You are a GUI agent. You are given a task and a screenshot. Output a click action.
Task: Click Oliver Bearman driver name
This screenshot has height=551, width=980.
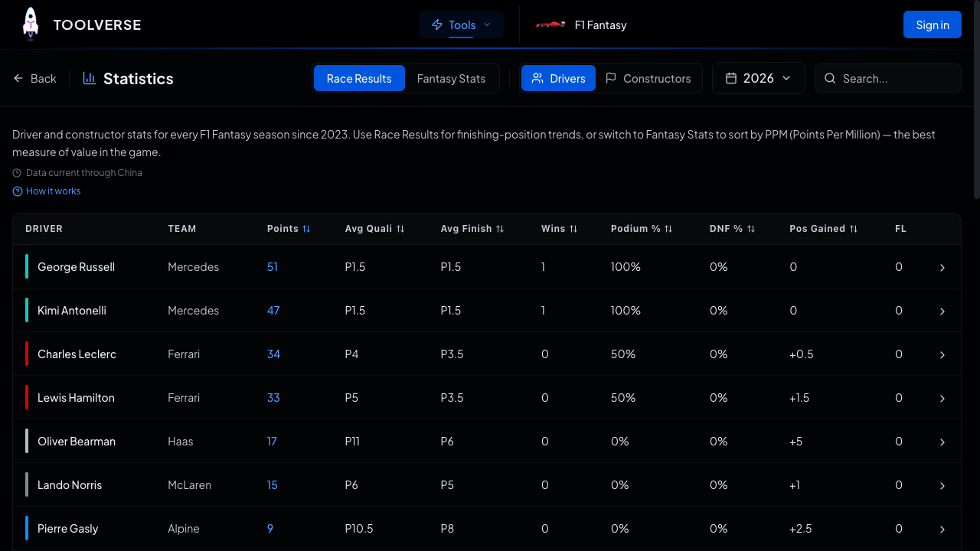point(77,442)
